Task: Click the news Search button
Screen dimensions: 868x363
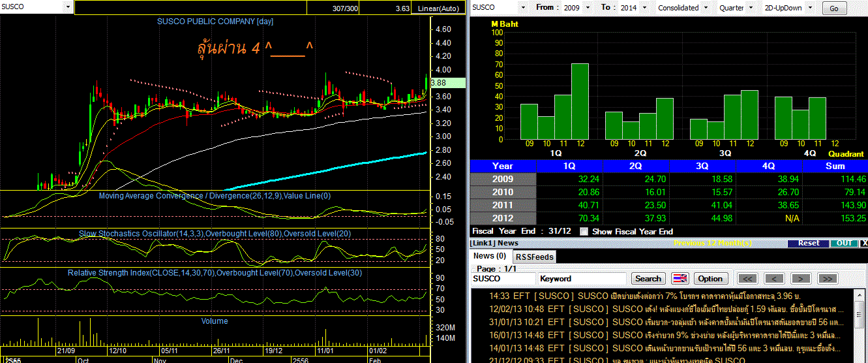Action: 648,278
